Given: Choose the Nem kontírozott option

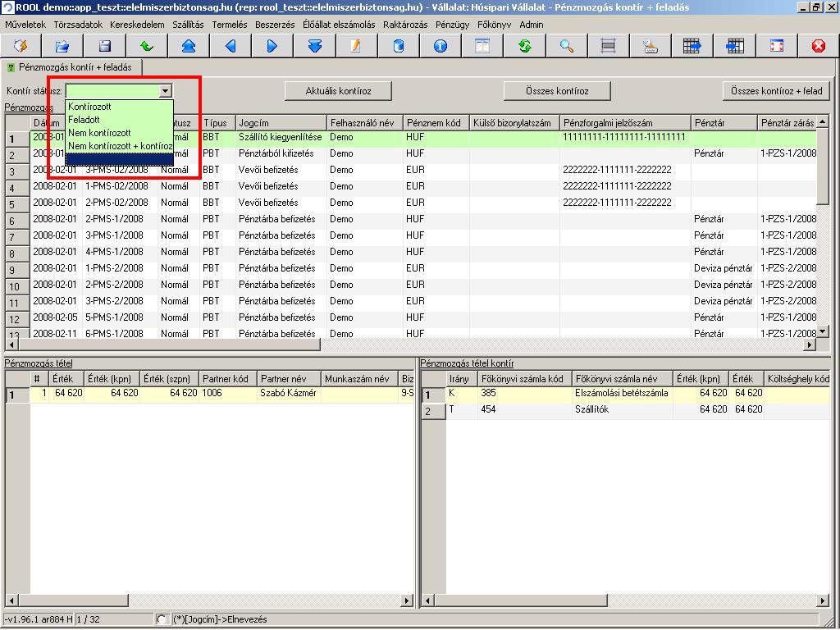Looking at the screenshot, I should tap(119, 132).
